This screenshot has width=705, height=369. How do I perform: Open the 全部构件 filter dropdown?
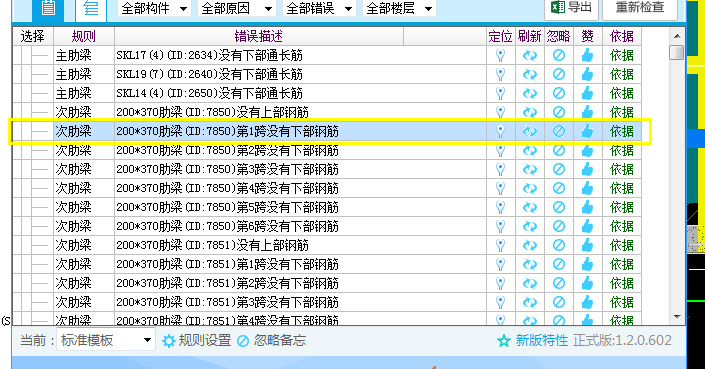(154, 8)
